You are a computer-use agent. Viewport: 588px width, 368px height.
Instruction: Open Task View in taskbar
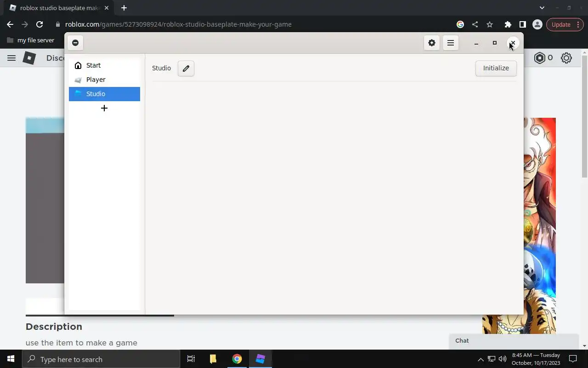[191, 359]
